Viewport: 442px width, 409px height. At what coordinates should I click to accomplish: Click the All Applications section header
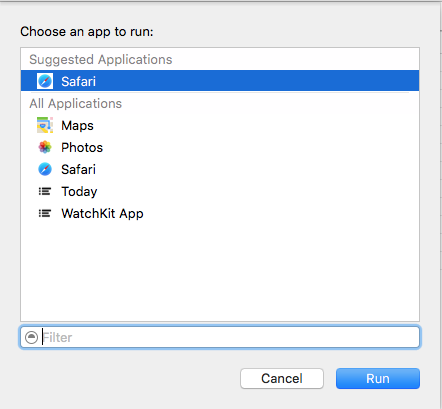point(76,103)
